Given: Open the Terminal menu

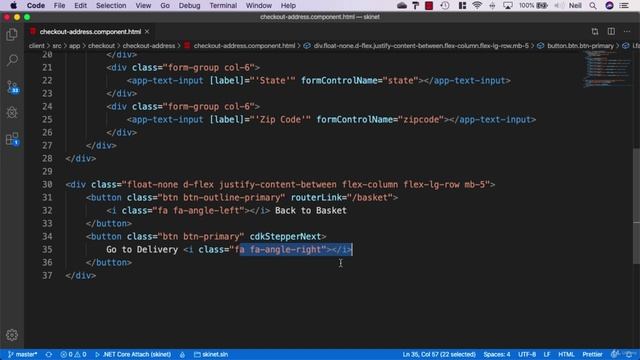Looking at the screenshot, I should [x=223, y=5].
